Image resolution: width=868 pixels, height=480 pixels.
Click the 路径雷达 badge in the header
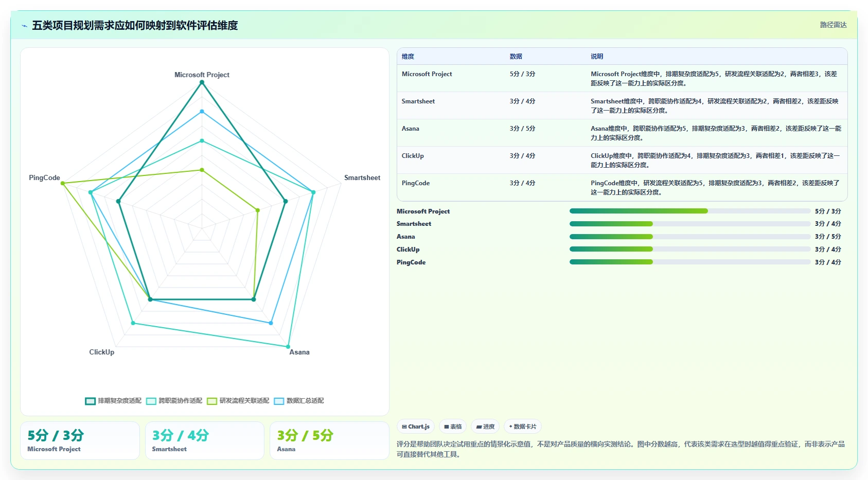[x=833, y=25]
